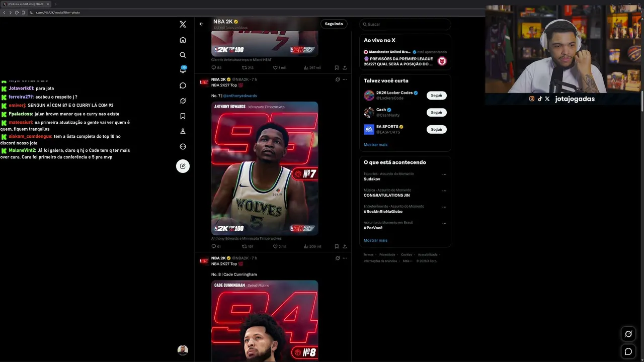Open the floating messages button at bottom right
Screen dimensions: 644x362
[628, 351]
